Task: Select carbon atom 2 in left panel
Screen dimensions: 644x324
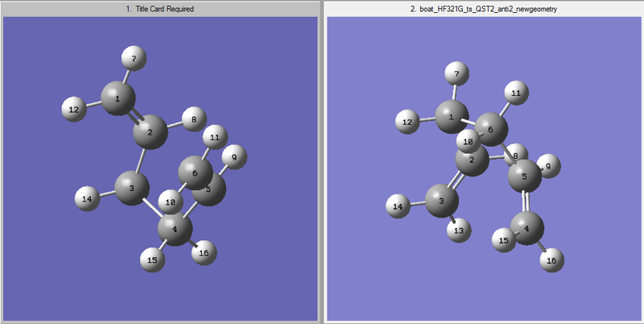Action: pos(151,132)
